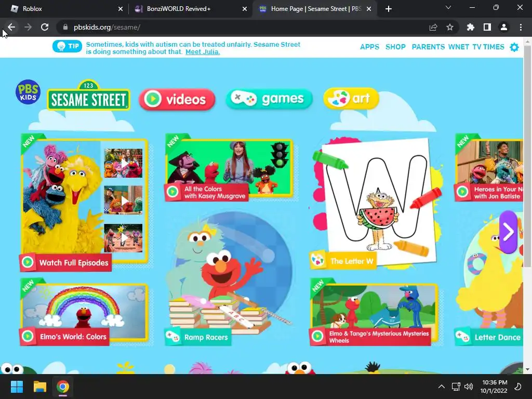Close the Sesame Street tab
This screenshot has height=399, width=532.
coord(369,9)
